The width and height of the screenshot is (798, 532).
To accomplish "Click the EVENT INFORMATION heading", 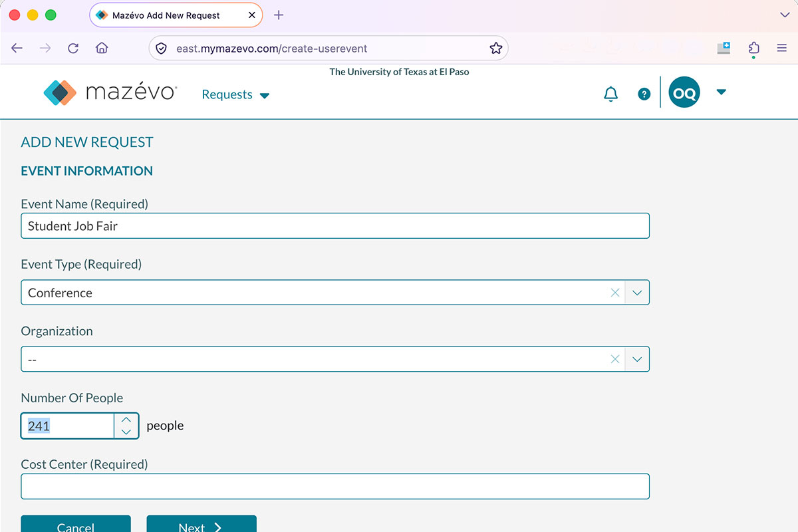I will click(87, 171).
